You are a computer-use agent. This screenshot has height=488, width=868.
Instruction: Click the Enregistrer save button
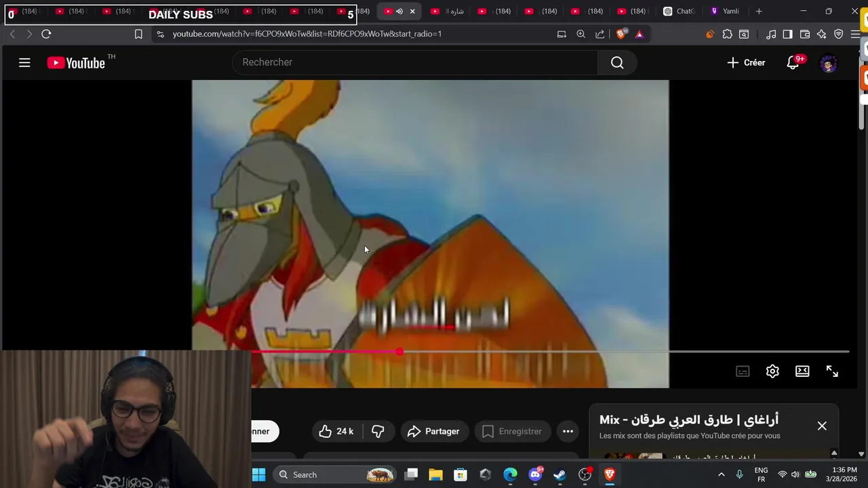513,431
